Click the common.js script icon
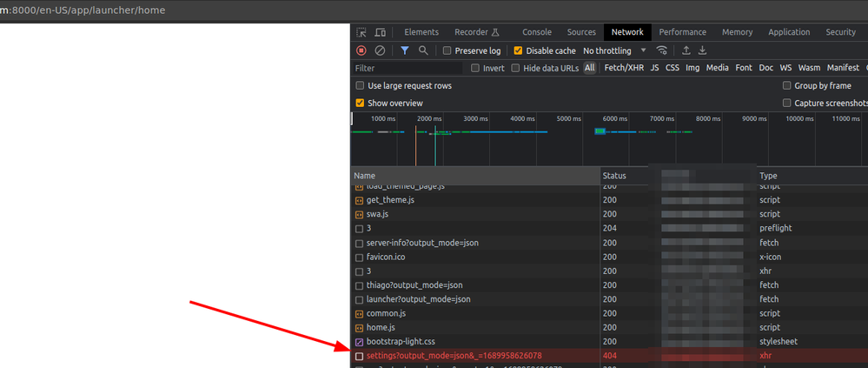 359,314
